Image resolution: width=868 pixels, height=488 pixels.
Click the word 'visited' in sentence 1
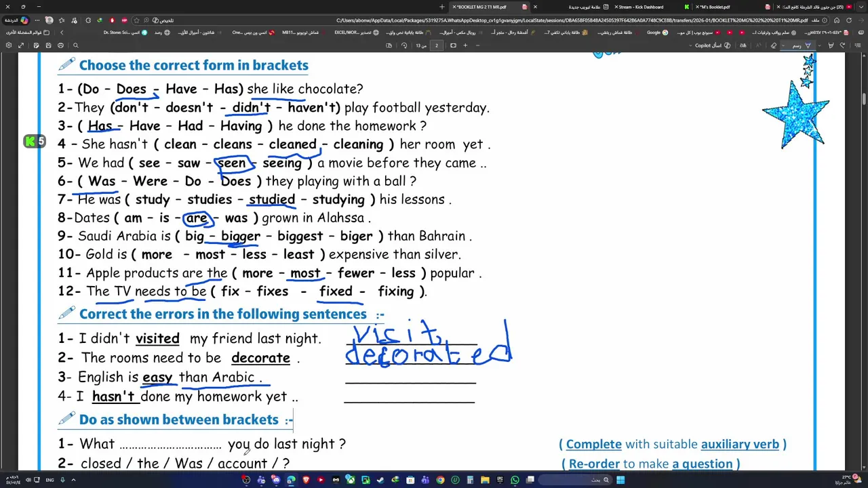pos(157,338)
